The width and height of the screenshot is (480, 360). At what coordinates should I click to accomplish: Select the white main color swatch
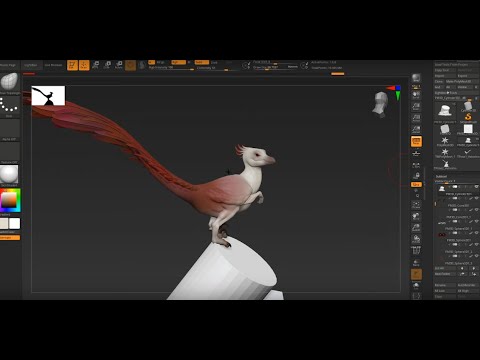click(15, 223)
